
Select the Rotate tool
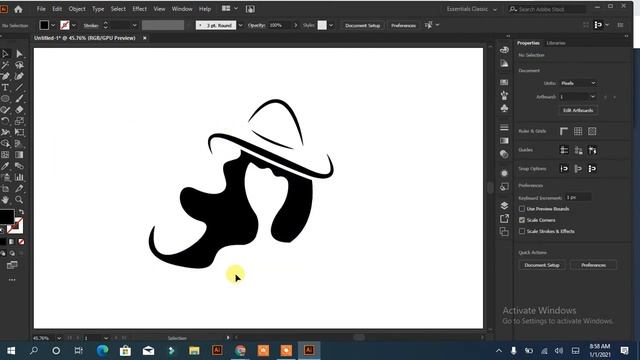pyautogui.click(x=5, y=121)
